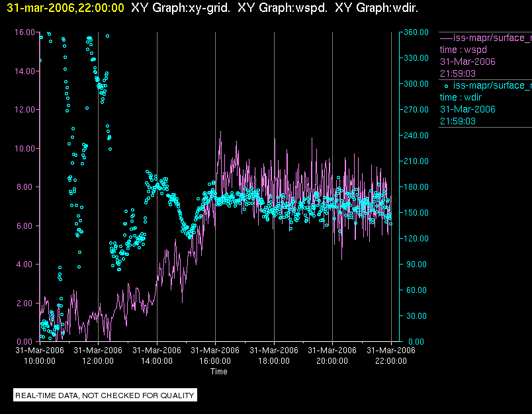Click the magenta 21:59:03 time in wspd legend
Image resolution: width=532 pixels, height=414 pixels.
pyautogui.click(x=458, y=73)
